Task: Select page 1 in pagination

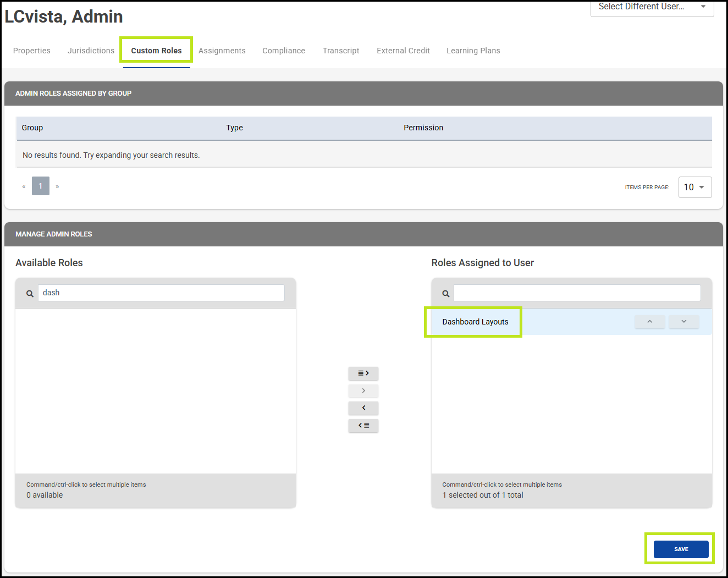Action: tap(41, 186)
